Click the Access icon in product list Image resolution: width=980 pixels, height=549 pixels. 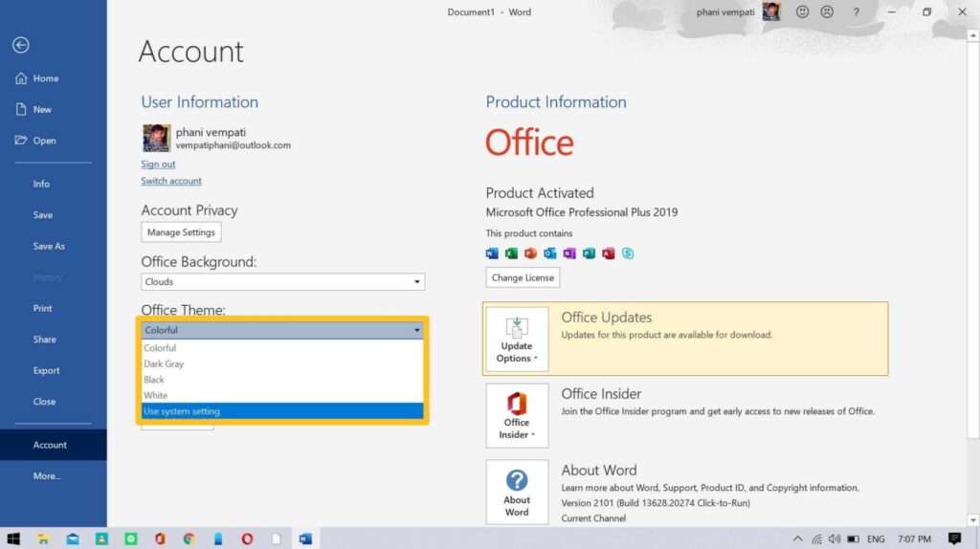point(608,253)
